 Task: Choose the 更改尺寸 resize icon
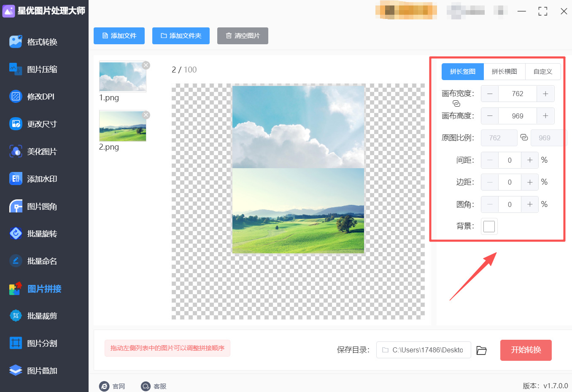point(16,124)
